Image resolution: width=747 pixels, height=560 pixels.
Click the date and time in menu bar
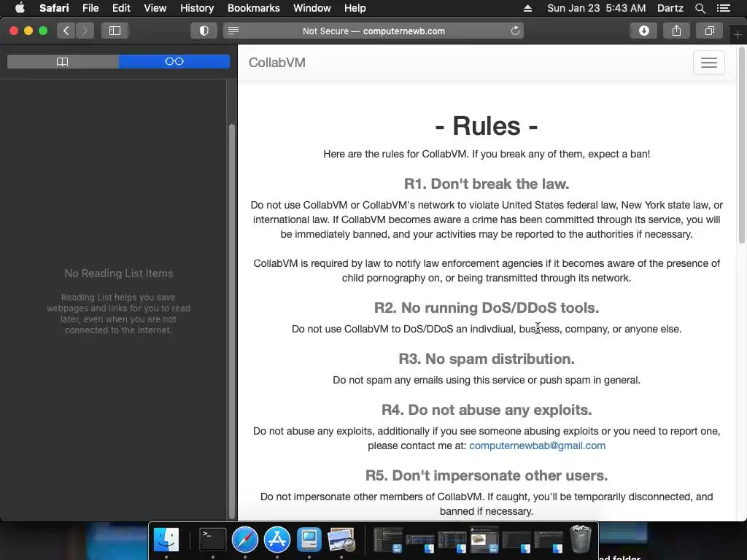click(597, 8)
